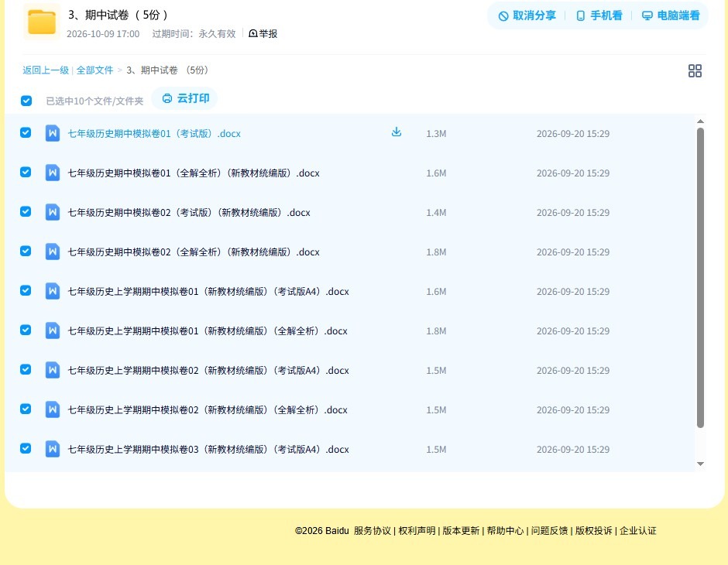This screenshot has width=728, height=565.
Task: Open 版权投诉 footer link
Action: [594, 531]
